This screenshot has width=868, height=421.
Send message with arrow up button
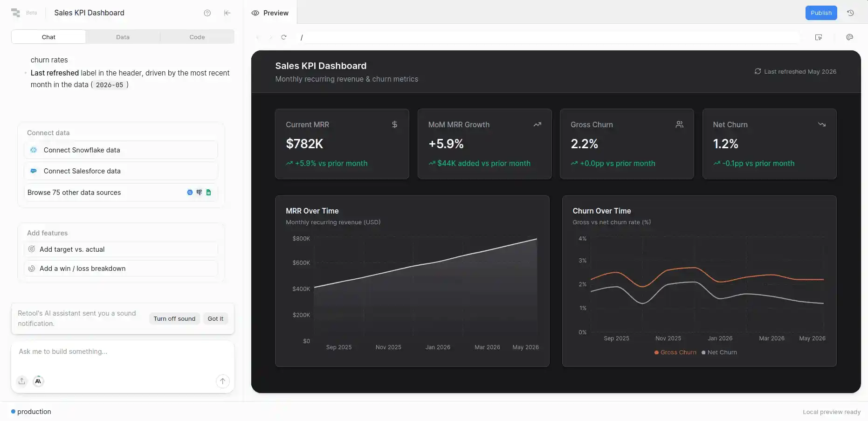click(223, 381)
